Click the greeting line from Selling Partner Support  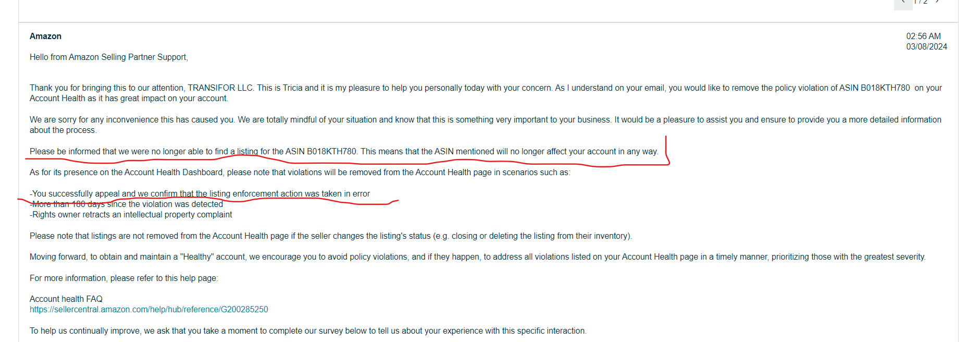click(109, 57)
